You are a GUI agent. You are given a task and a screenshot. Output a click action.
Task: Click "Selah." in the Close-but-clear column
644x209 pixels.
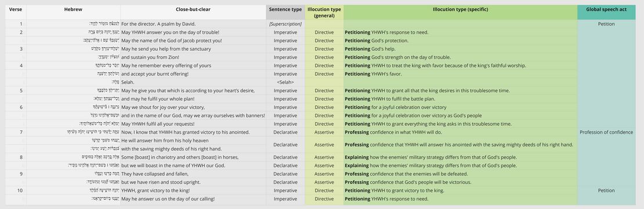pos(127,82)
